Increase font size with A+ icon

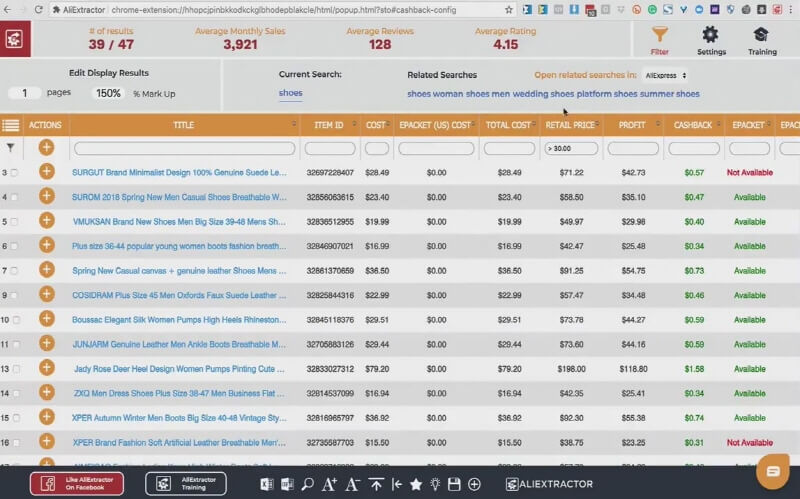tap(329, 484)
